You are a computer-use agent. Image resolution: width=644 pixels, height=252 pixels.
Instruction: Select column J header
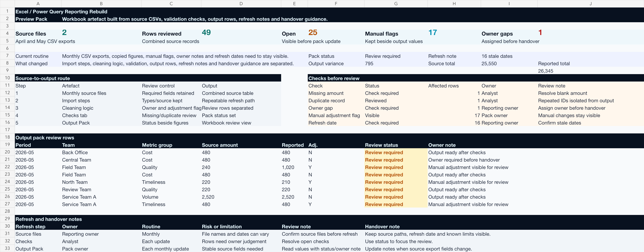(591, 4)
